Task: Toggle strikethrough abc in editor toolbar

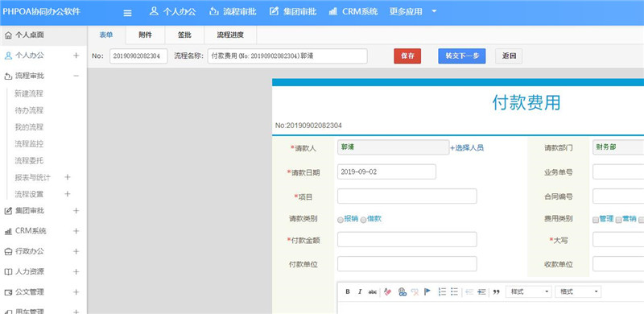Action: tap(372, 291)
